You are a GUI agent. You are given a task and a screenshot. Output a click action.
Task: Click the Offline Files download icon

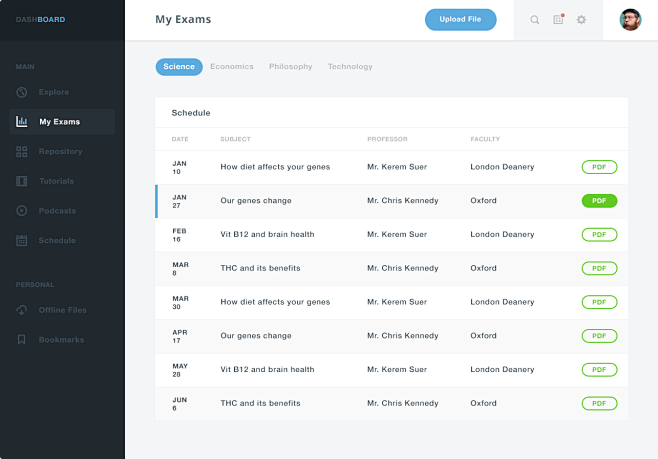[x=22, y=310]
